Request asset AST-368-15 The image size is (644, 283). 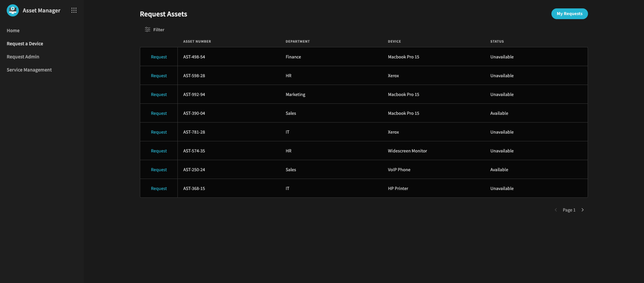pyautogui.click(x=159, y=188)
